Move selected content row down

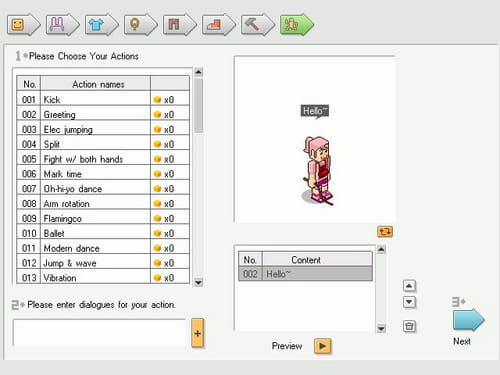coord(409,302)
